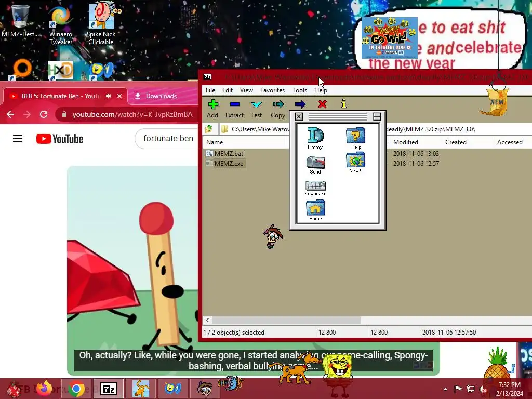The width and height of the screenshot is (532, 399).
Task: Open the File menu in 7-Zip
Action: (x=210, y=90)
